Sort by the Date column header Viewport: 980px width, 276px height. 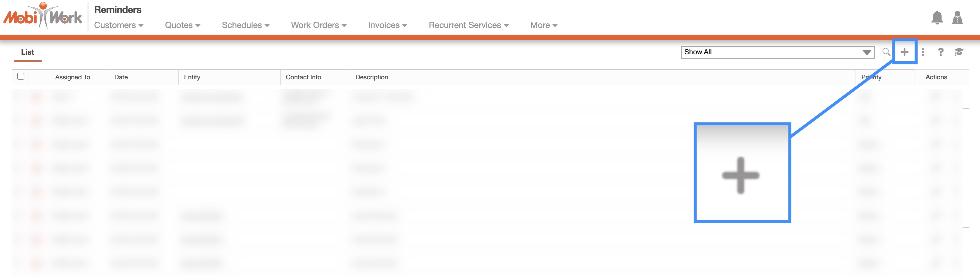[x=121, y=77]
